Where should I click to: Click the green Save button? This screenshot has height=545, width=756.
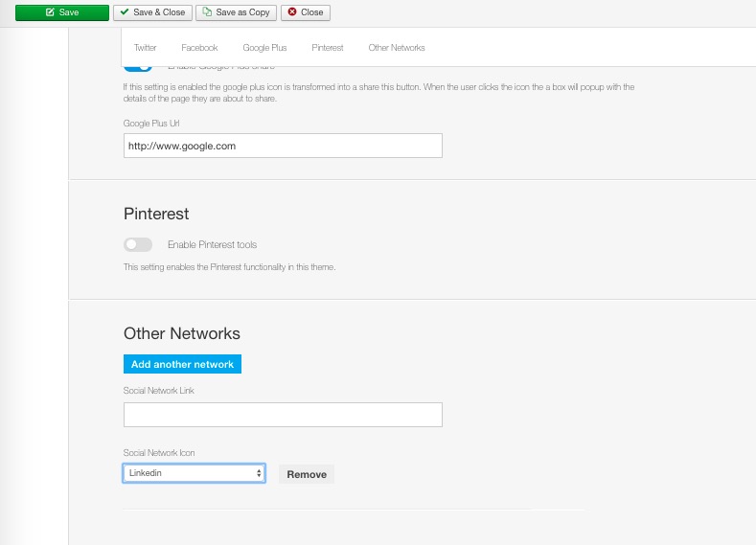[62, 12]
